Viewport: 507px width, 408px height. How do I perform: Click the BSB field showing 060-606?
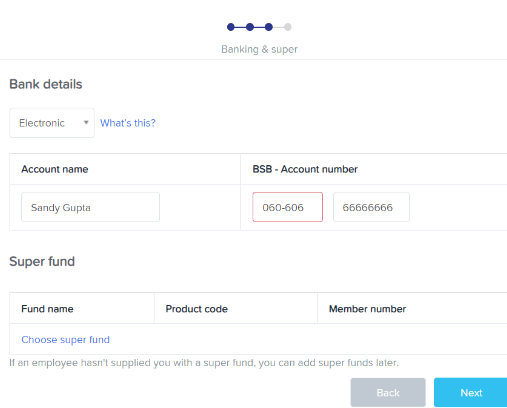(288, 207)
